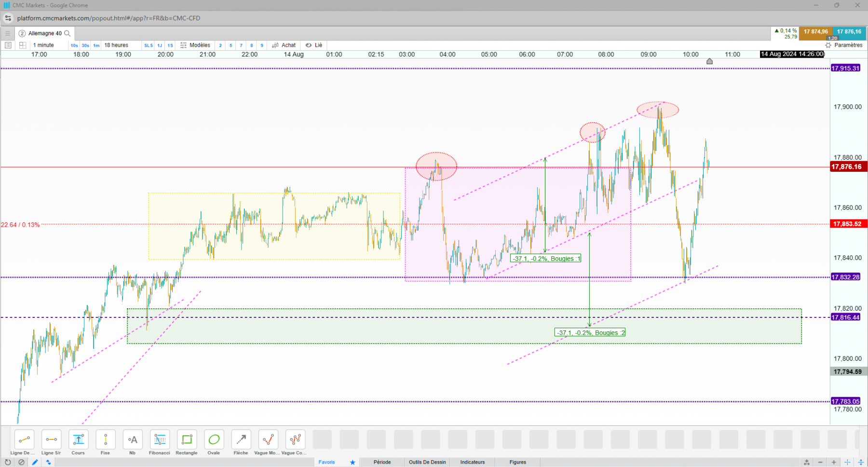Switch to the Période tab
This screenshot has height=467, width=868.
point(382,462)
